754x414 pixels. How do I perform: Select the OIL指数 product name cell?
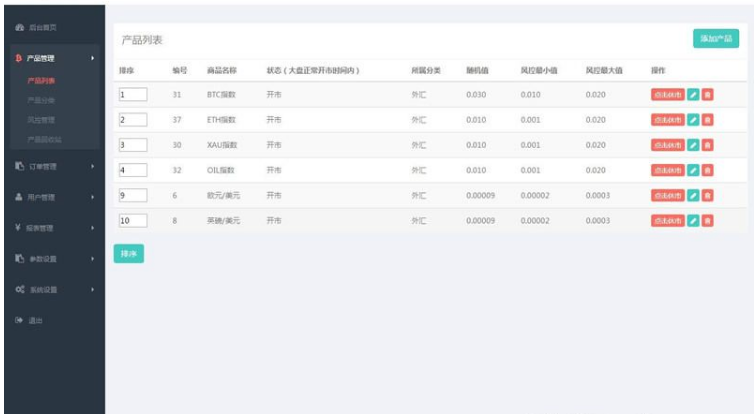click(221, 170)
